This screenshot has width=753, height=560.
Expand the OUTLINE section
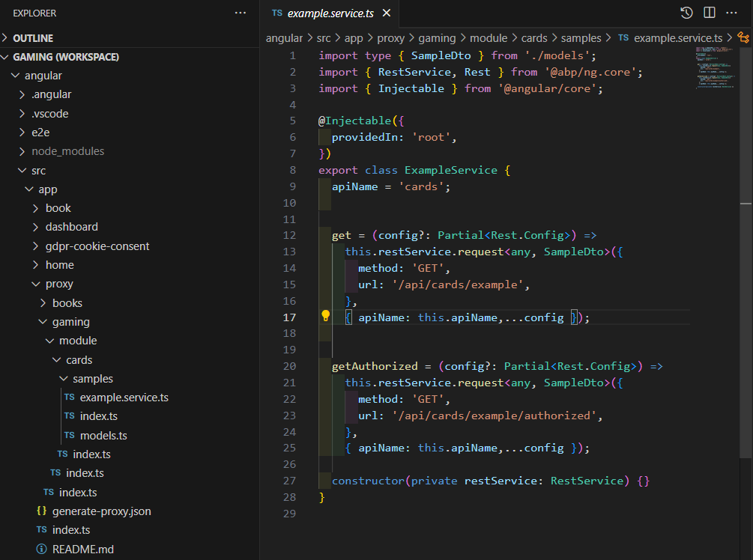pyautogui.click(x=32, y=37)
